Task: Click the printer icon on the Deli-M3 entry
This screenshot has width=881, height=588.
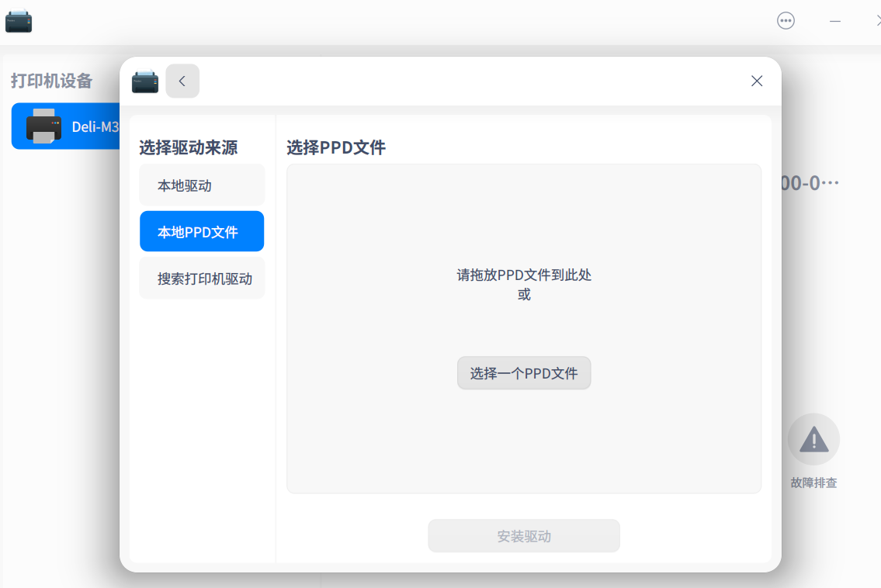Action: pos(43,126)
